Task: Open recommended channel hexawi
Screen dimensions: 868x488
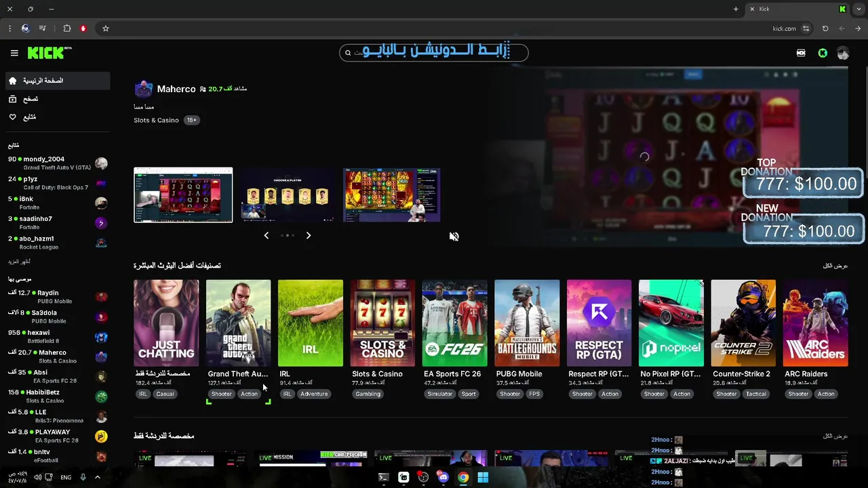Action: pyautogui.click(x=57, y=337)
